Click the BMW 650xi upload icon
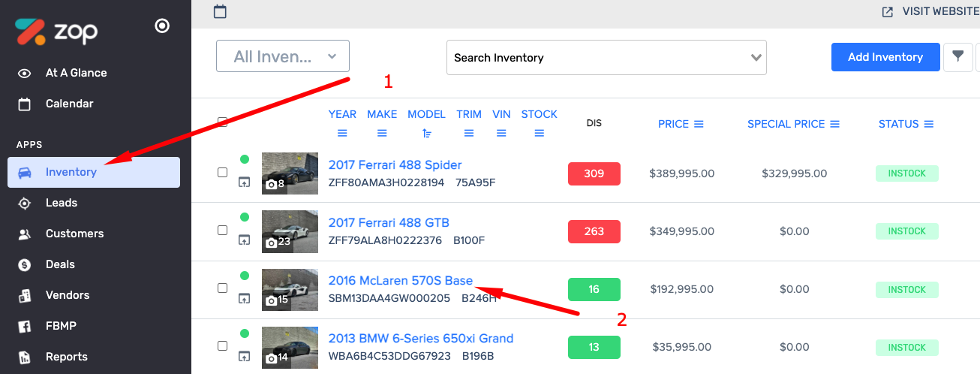This screenshot has height=374, width=980. tap(245, 356)
